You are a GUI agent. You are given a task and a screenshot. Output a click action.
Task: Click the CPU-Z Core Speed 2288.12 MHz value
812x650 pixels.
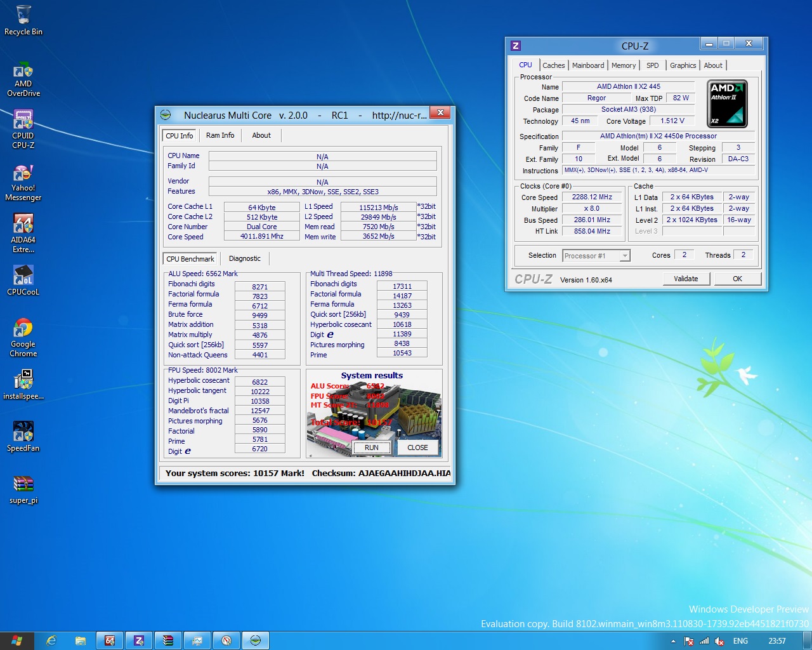[592, 197]
